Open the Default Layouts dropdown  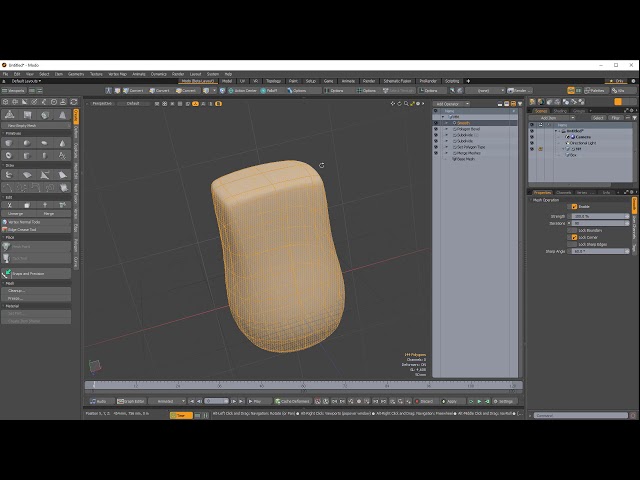coord(26,81)
